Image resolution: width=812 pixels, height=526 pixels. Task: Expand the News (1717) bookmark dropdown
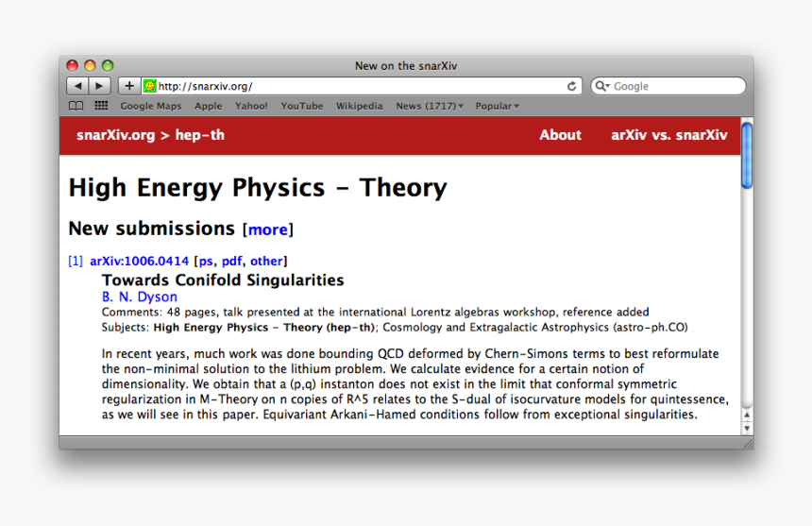tap(430, 106)
